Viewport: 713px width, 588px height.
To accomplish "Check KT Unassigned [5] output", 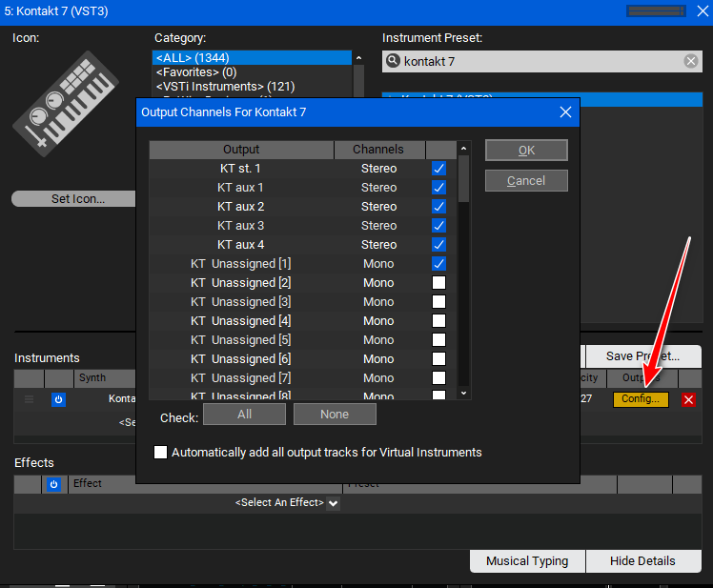I will [x=438, y=340].
